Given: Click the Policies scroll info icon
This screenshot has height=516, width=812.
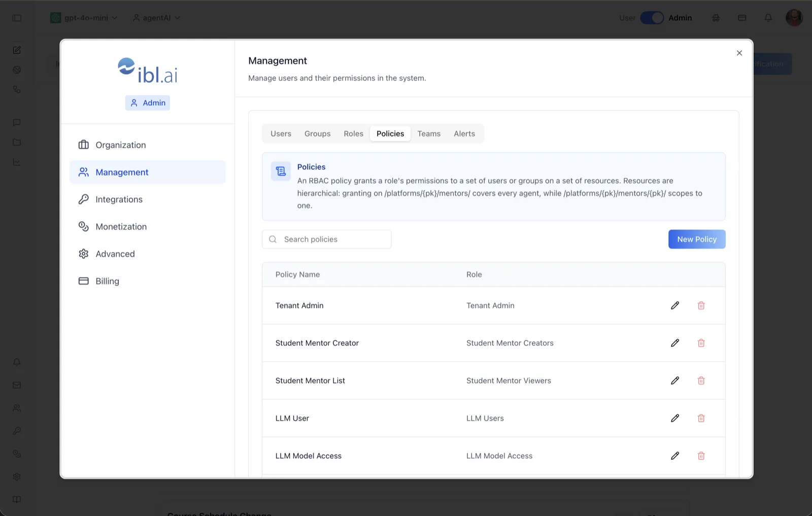Looking at the screenshot, I should tap(281, 171).
